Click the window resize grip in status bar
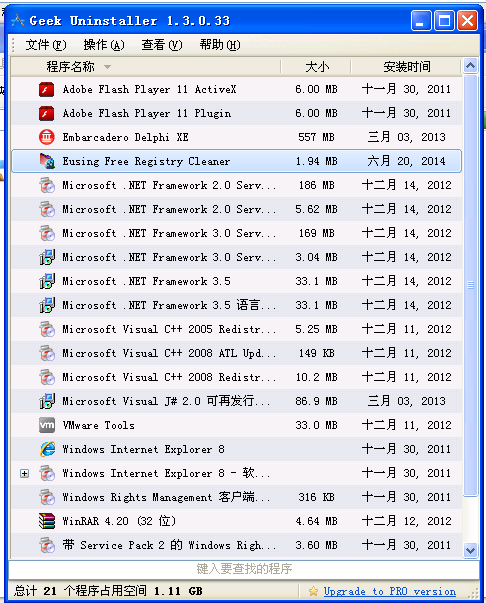 click(475, 593)
